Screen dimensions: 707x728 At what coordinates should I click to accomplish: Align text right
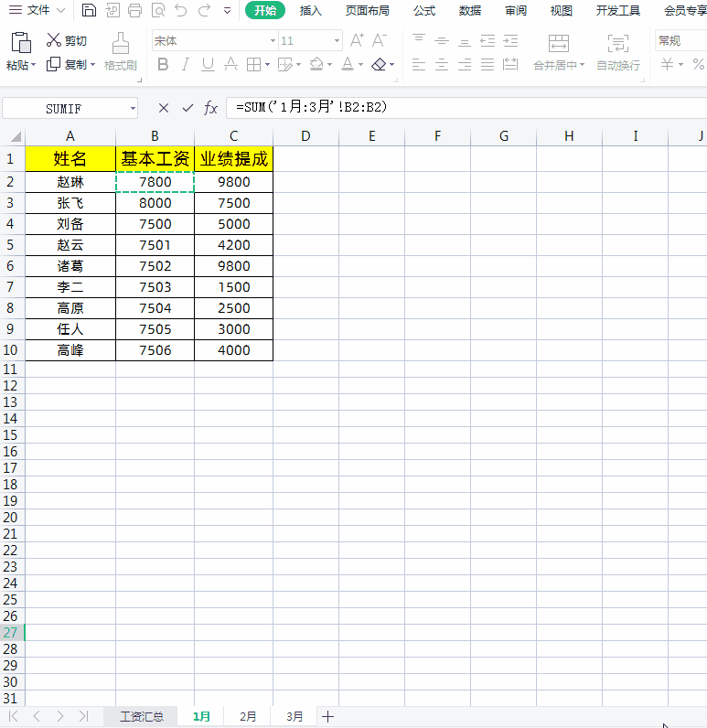(x=465, y=65)
